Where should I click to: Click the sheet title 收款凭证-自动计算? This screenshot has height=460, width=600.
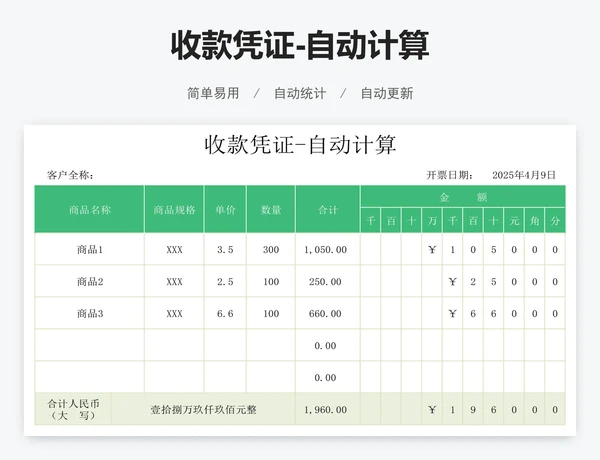(x=300, y=145)
